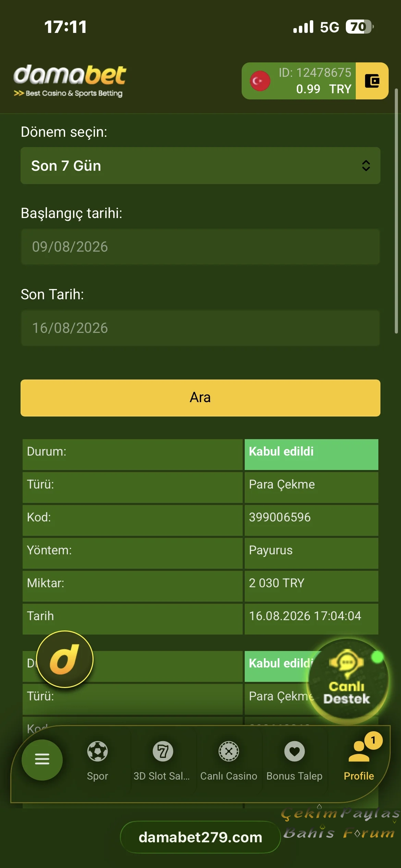Open the 3D Slot Salonu icon

163,751
